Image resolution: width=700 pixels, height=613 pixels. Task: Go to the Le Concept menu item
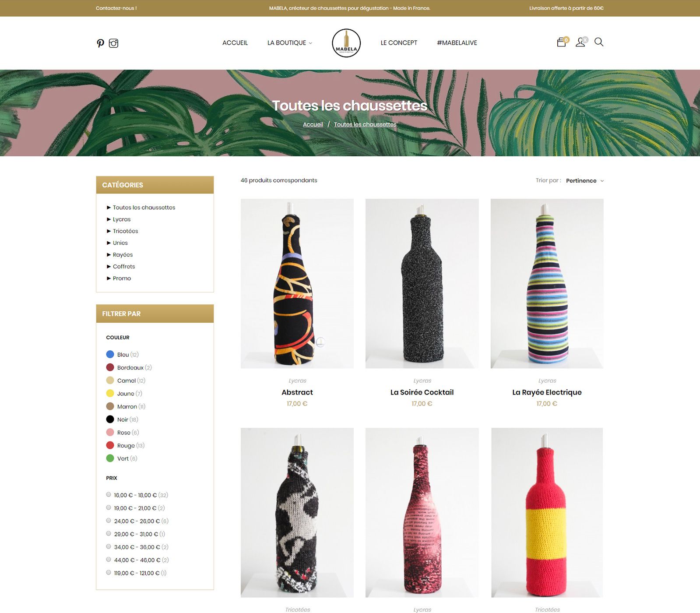tap(399, 43)
